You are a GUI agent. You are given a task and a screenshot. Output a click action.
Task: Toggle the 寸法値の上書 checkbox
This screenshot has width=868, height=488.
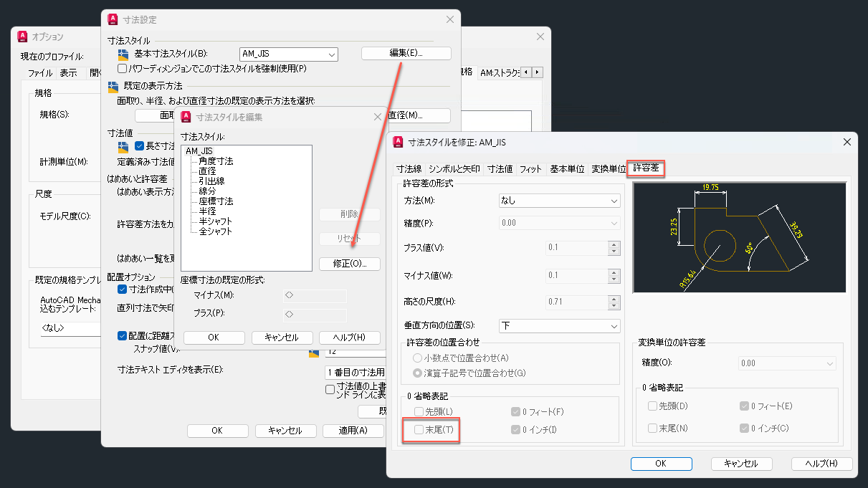coord(330,390)
